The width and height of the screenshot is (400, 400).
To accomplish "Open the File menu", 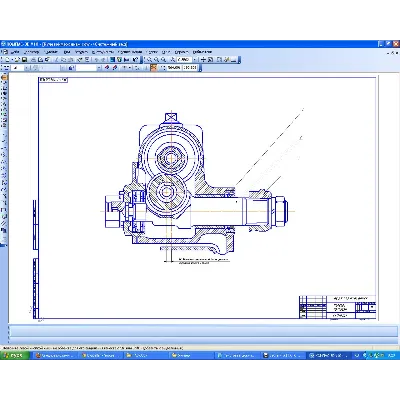I will [x=14, y=52].
